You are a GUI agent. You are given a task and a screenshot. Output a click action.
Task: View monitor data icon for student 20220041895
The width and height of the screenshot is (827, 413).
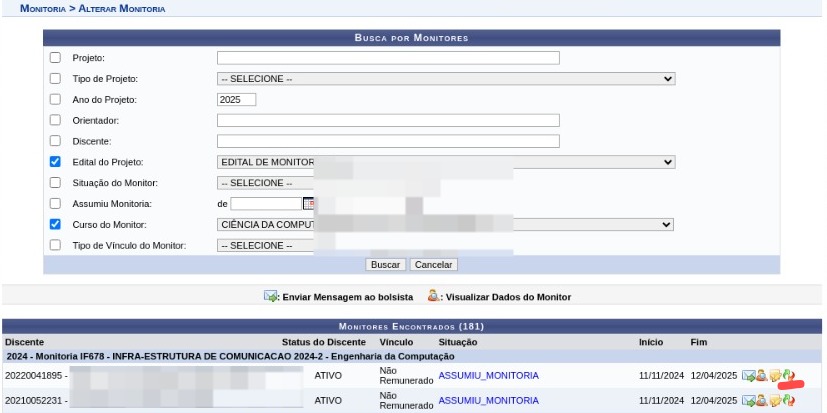761,376
